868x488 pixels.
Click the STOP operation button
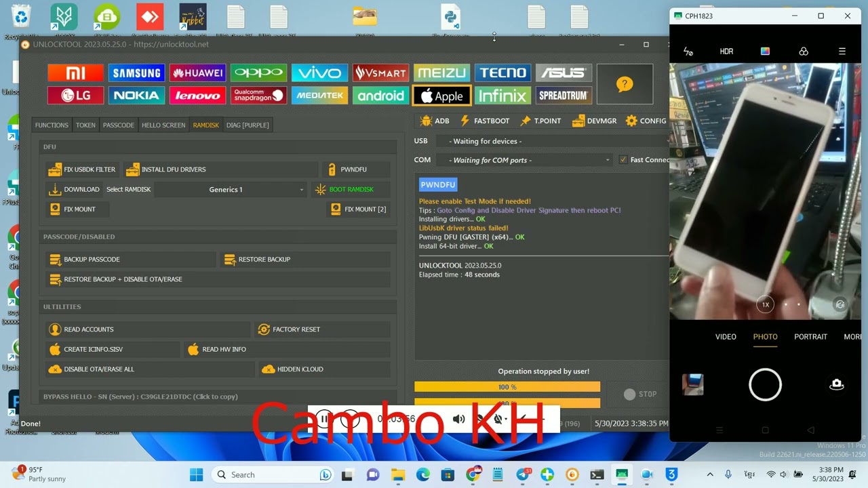pos(640,394)
